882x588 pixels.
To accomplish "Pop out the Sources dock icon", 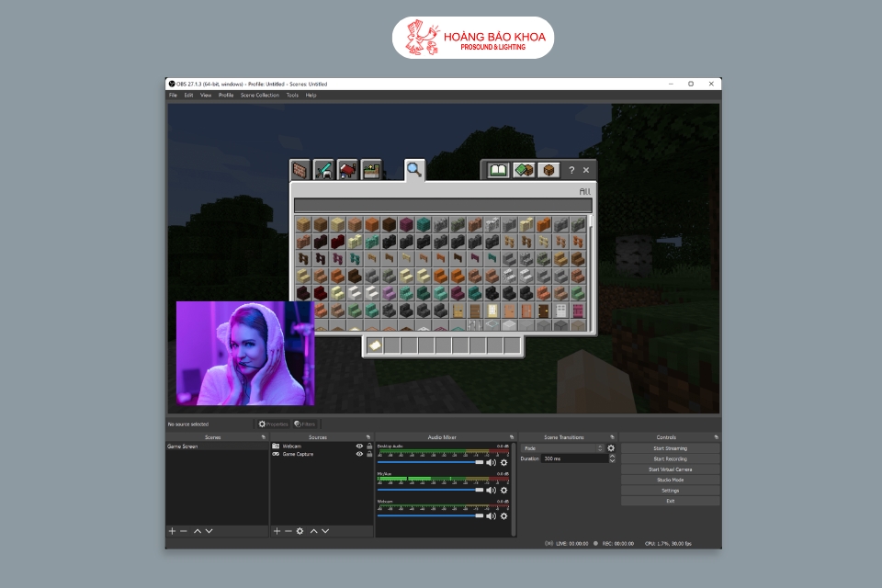I will [x=368, y=437].
